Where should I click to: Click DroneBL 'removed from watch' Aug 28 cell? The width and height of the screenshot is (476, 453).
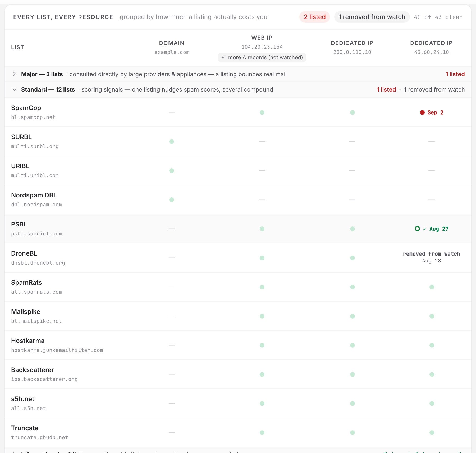click(x=432, y=257)
